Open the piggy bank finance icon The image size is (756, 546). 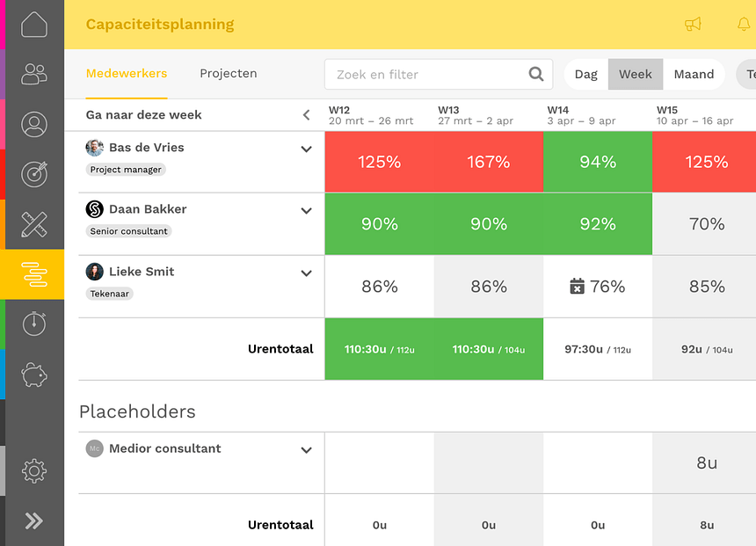pos(34,375)
